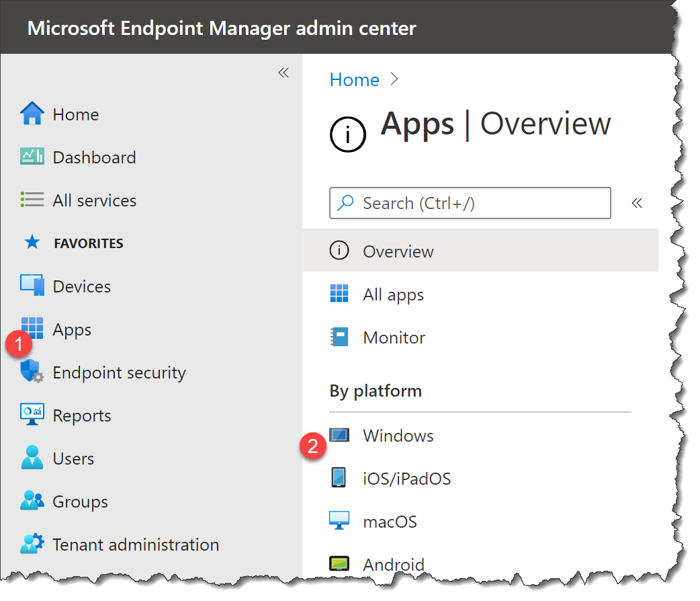Click the Tenant administration gear icon
The image size is (700, 601).
click(x=32, y=545)
